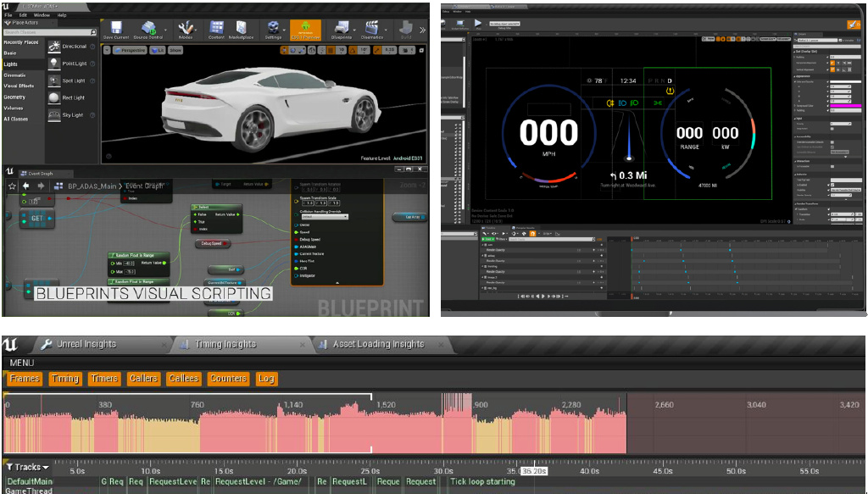868x494 pixels.
Task: Open the File menu
Action: [x=8, y=15]
